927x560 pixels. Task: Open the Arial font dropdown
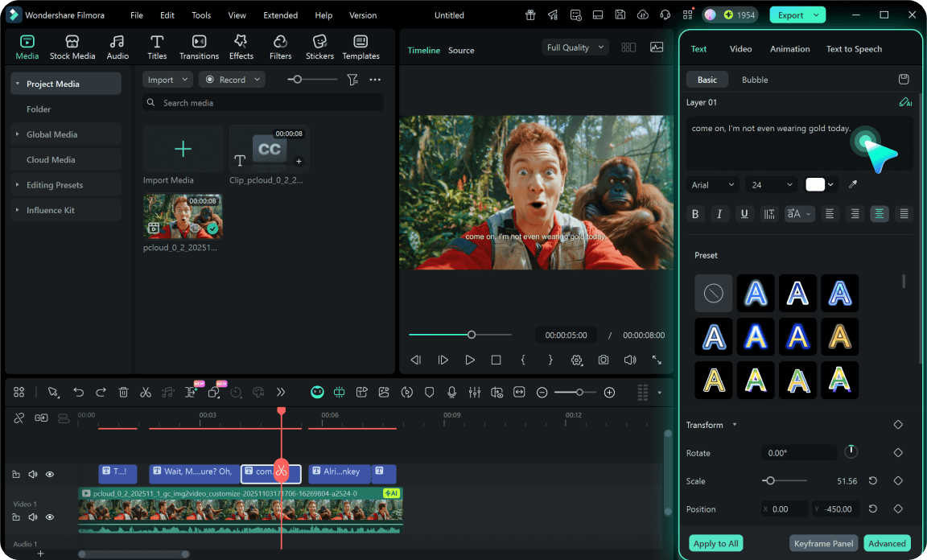(x=713, y=185)
